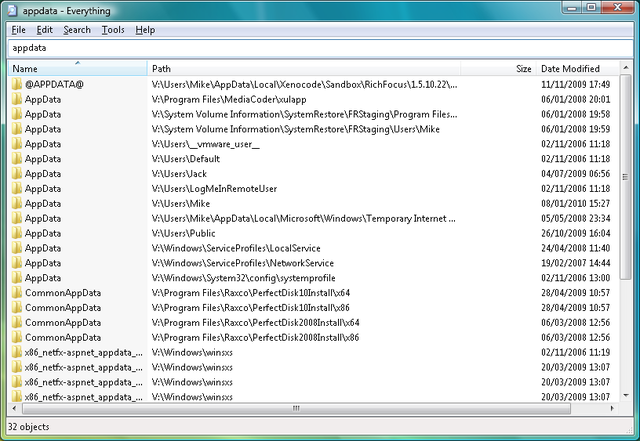640x441 pixels.
Task: Select path V:\Windows\ServiceProfiles\LocalService
Action: [x=236, y=248]
